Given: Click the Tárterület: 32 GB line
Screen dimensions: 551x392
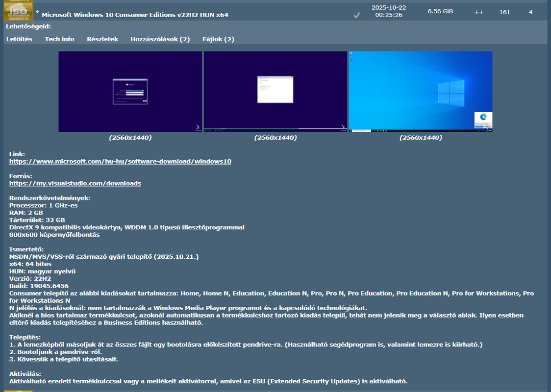Looking at the screenshot, I should point(37,220).
